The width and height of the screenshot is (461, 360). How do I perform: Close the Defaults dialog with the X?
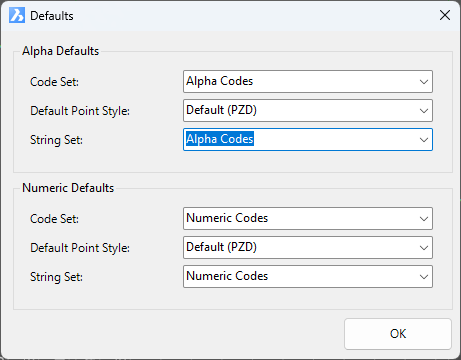tap(445, 15)
